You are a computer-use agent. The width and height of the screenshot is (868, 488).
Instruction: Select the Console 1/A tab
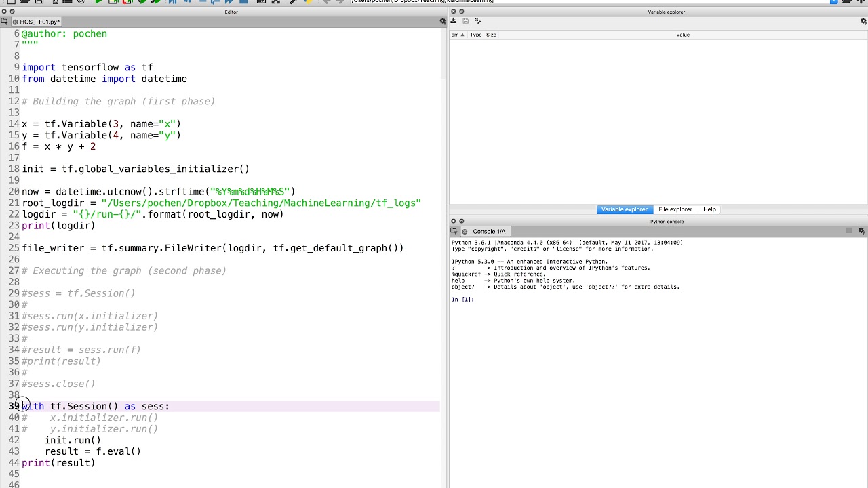pos(489,232)
